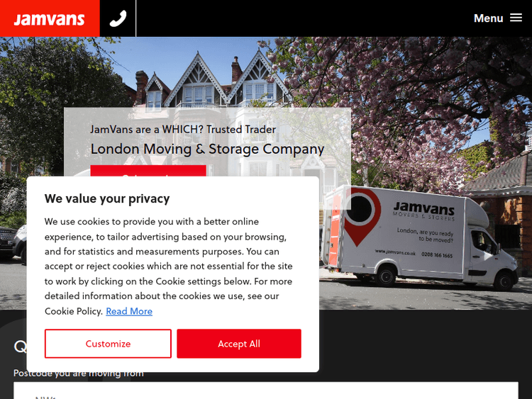532x399 pixels.
Task: Focus the postcode moving from input field
Action: [266, 390]
